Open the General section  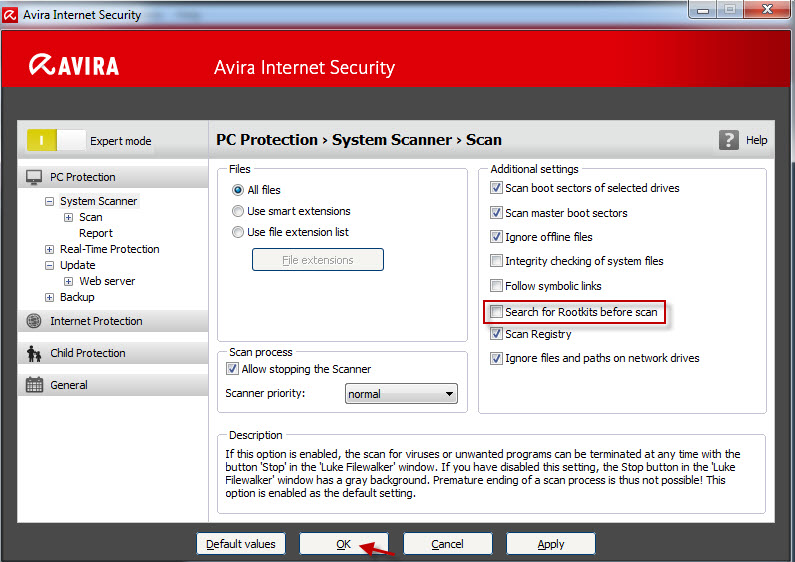(113, 385)
